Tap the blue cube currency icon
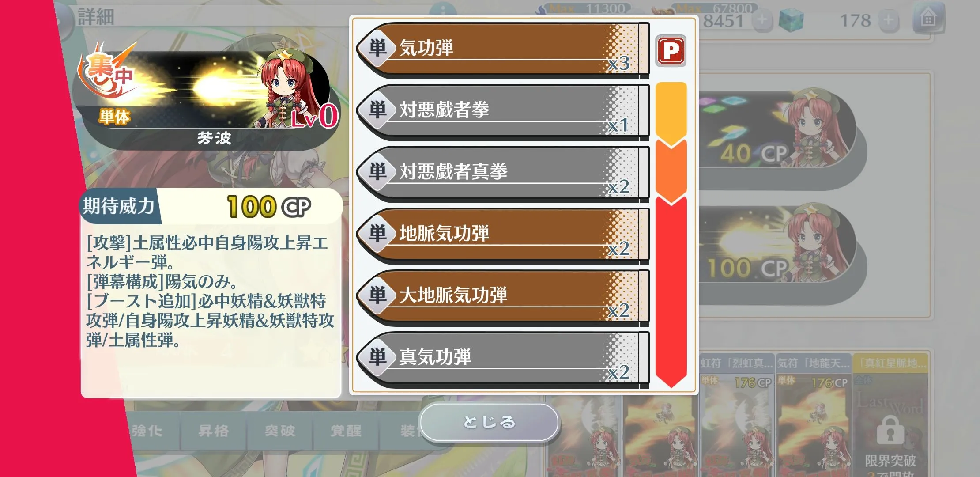The width and height of the screenshot is (980, 477). 791,20
